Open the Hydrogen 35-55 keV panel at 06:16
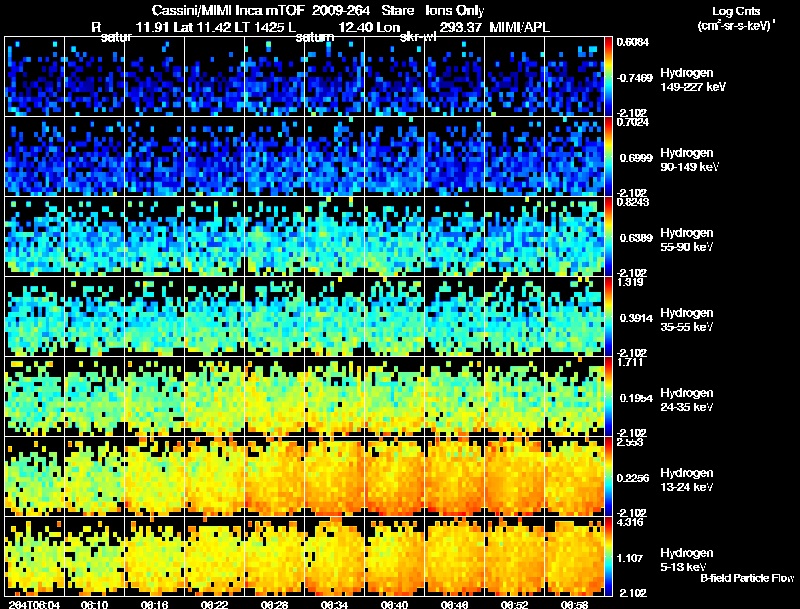Viewport: 800px width, 609px height. (155, 317)
